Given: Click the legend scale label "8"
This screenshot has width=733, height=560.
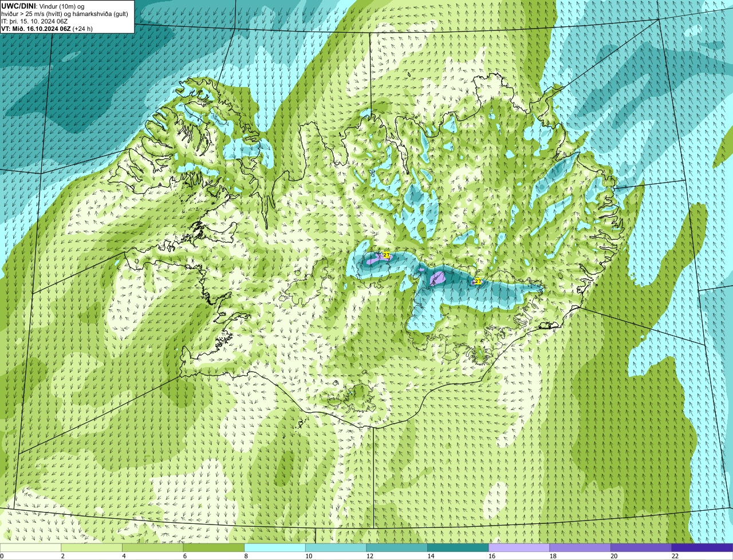Looking at the screenshot, I should (246, 556).
